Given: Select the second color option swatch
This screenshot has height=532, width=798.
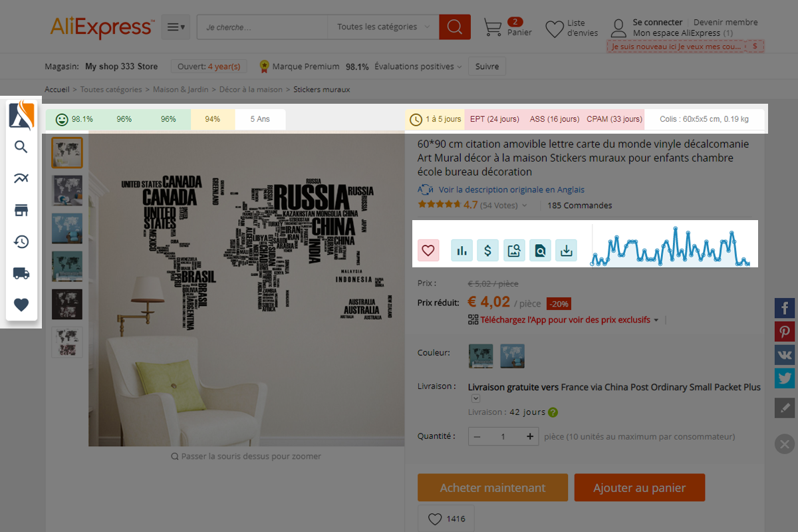Looking at the screenshot, I should click(x=513, y=356).
